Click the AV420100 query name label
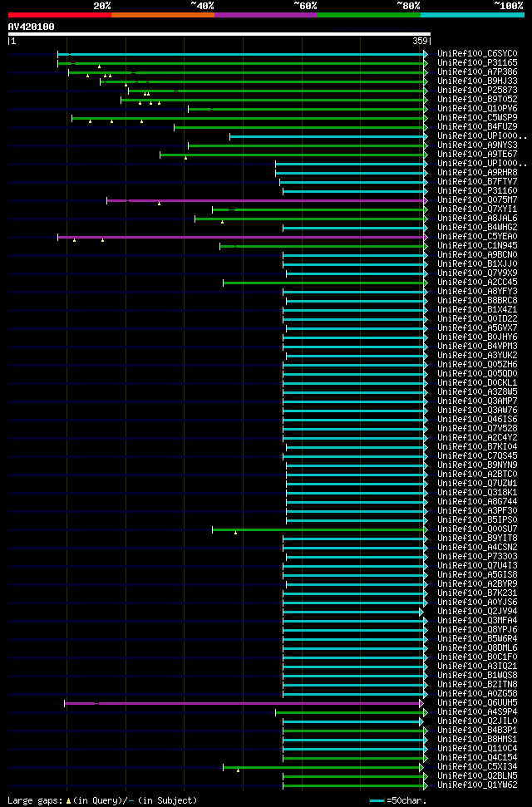 (x=32, y=27)
